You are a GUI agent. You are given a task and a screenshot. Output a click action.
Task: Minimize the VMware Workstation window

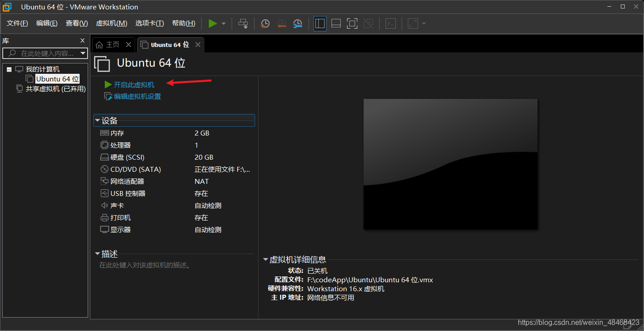click(x=609, y=7)
